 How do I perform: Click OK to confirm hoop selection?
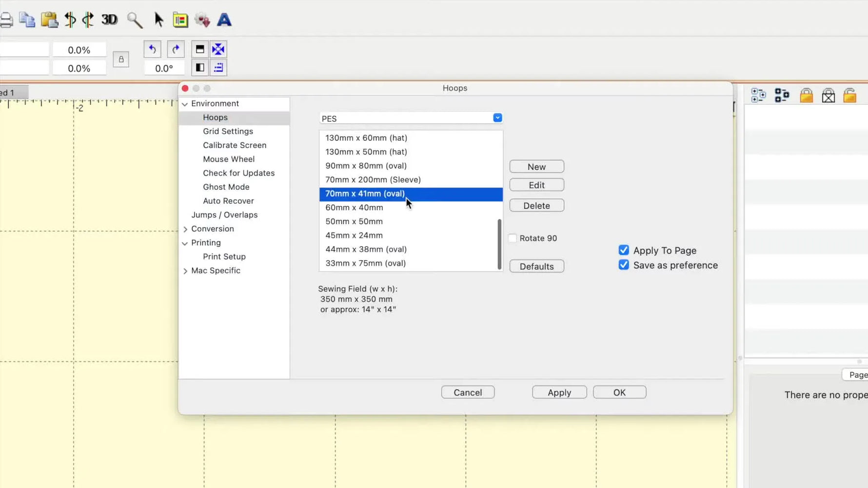coord(619,392)
